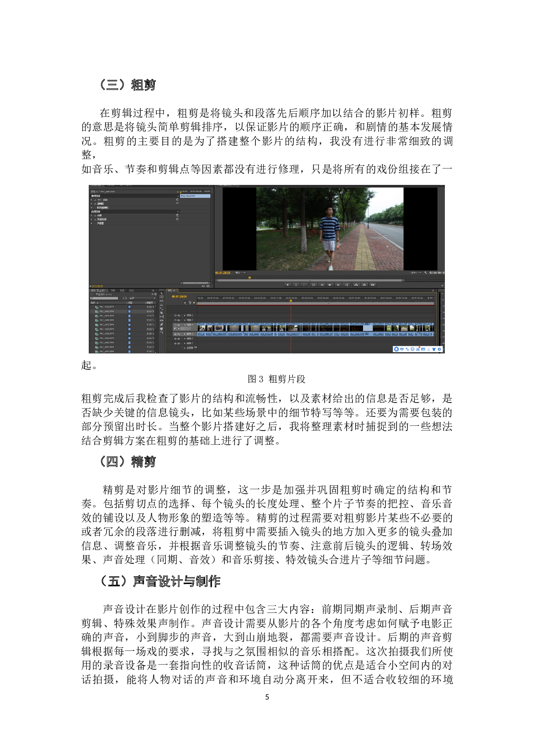This screenshot has height=756, width=534.
Task: Open the monitor zoom level dropdown
Action: click(240, 272)
